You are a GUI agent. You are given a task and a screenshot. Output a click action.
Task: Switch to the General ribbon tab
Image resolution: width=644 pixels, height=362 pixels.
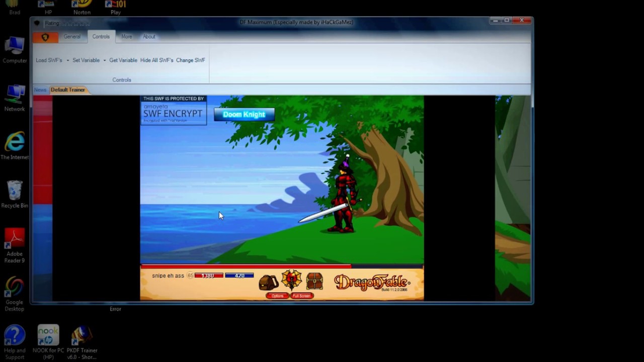tap(72, 37)
